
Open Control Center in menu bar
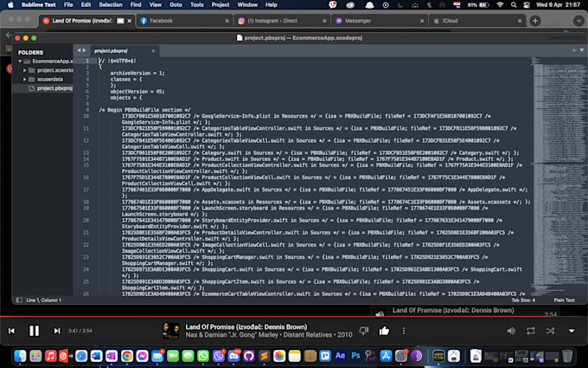[527, 5]
